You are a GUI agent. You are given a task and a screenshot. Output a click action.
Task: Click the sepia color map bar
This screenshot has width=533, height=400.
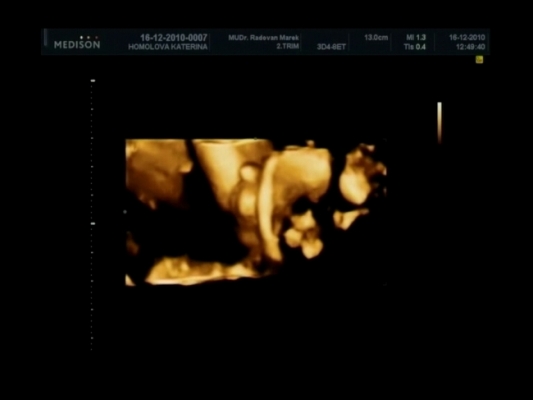click(x=440, y=122)
